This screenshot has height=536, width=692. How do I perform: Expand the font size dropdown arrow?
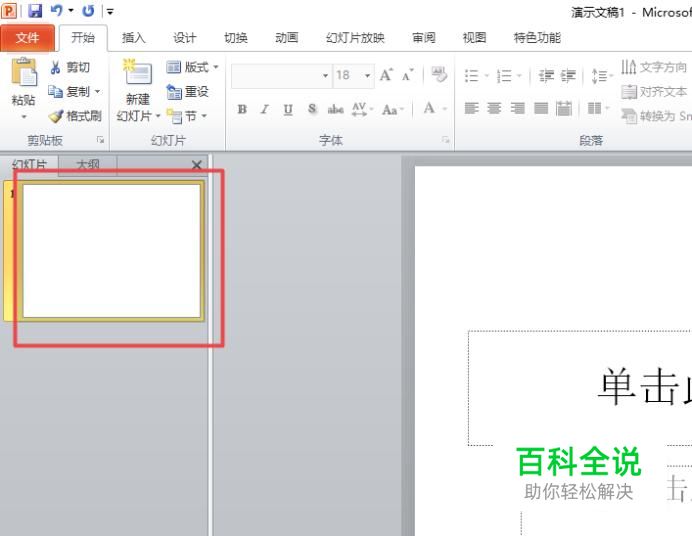(367, 75)
